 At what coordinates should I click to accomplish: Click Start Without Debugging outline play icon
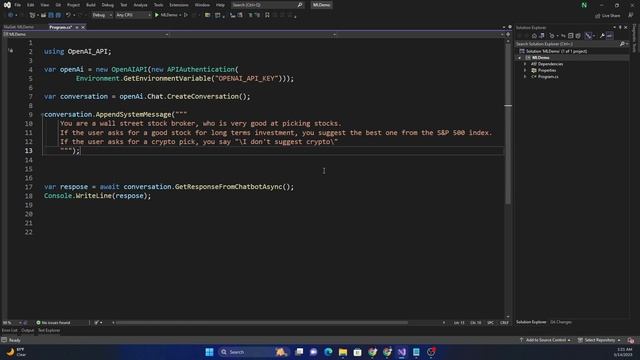click(186, 15)
